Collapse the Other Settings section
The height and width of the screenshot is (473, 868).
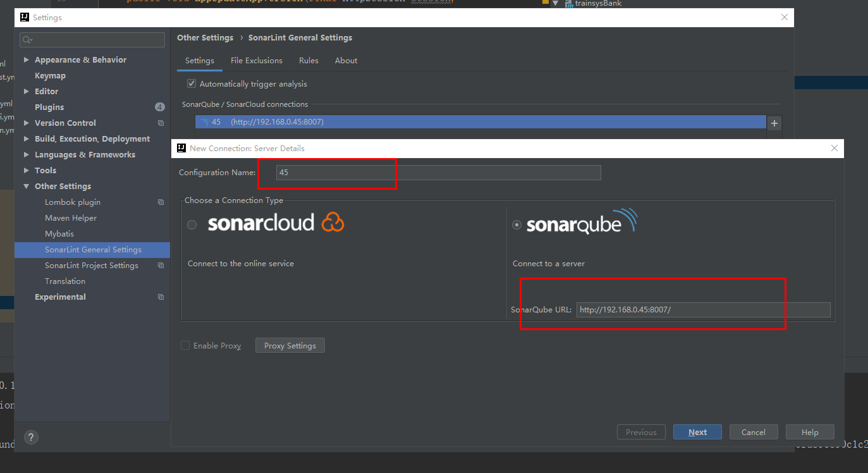coord(27,187)
